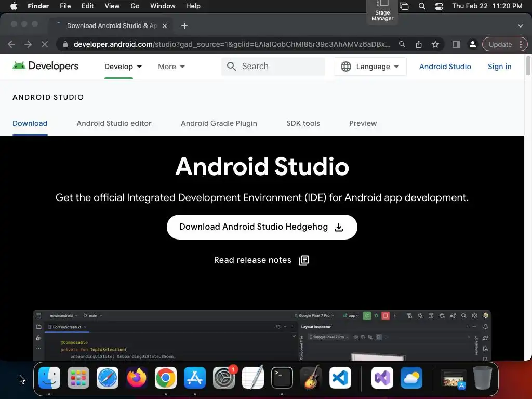Open Launchpad in the Dock
532x399 pixels.
pyautogui.click(x=78, y=378)
